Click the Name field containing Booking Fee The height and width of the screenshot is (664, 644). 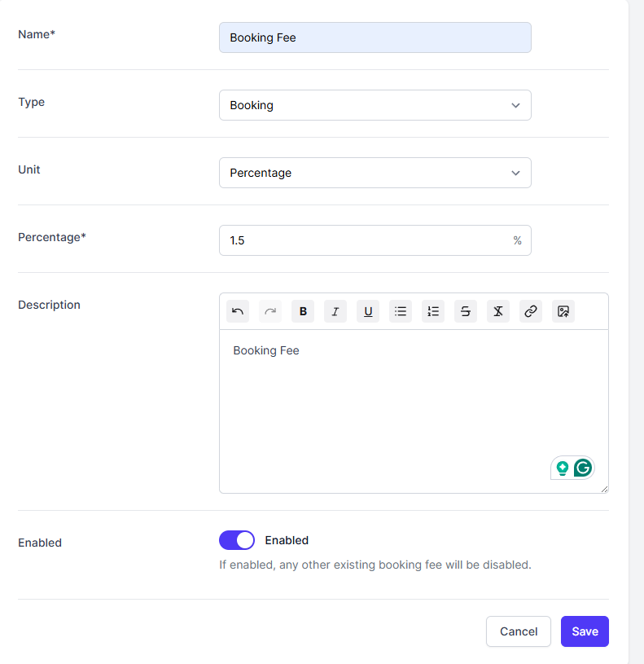coord(375,37)
